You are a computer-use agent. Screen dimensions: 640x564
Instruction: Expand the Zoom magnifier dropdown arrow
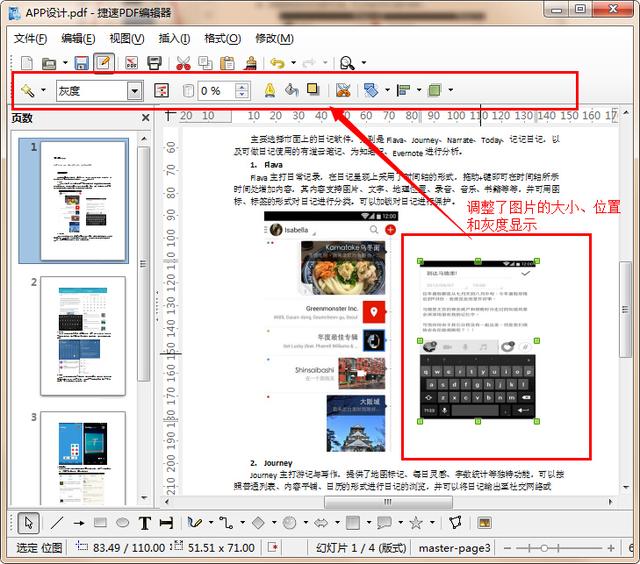[x=364, y=63]
